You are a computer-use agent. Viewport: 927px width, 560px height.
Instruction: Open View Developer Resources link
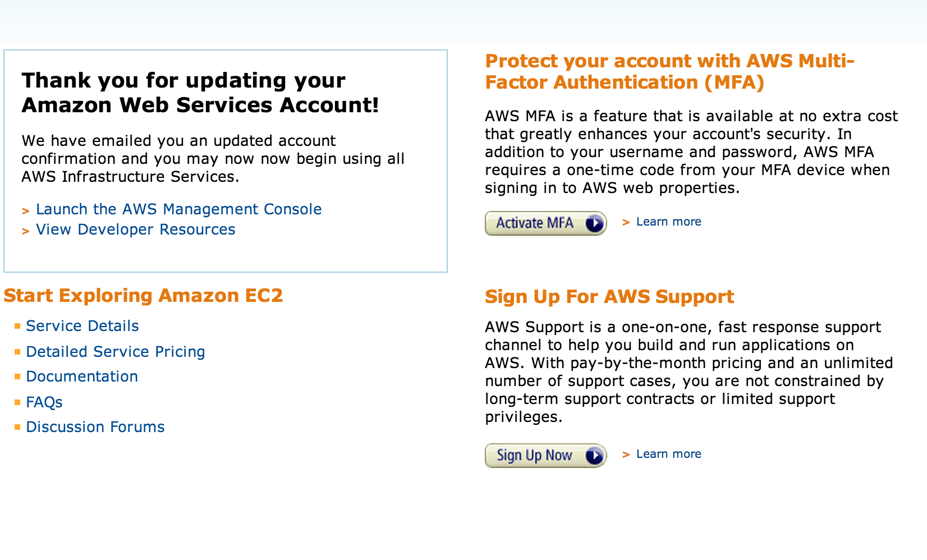point(135,229)
